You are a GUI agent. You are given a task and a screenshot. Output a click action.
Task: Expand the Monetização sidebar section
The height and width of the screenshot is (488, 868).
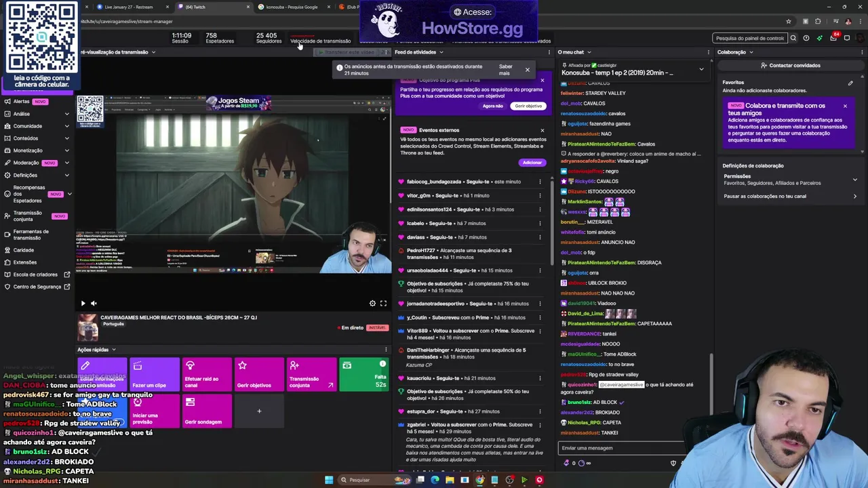tap(37, 150)
